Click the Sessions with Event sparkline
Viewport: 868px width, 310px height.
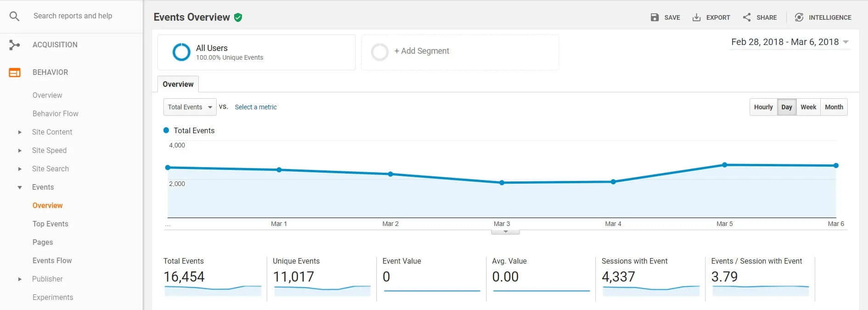651,291
